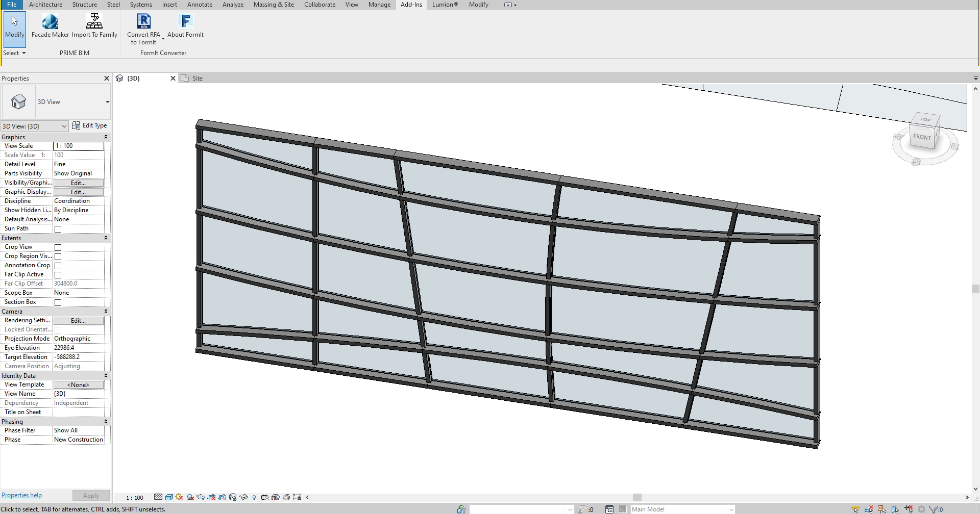Click Select Pinned Elements icon

882,509
